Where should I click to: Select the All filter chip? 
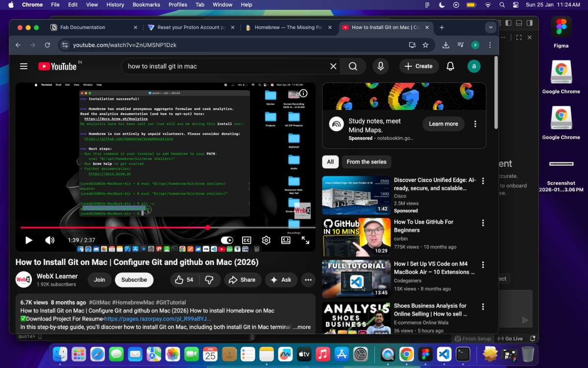pos(330,161)
